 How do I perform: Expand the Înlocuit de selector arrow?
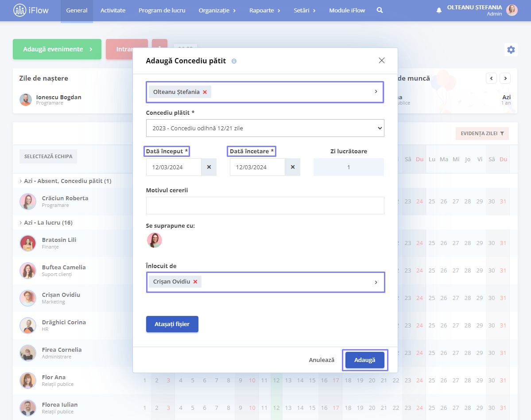(x=376, y=282)
